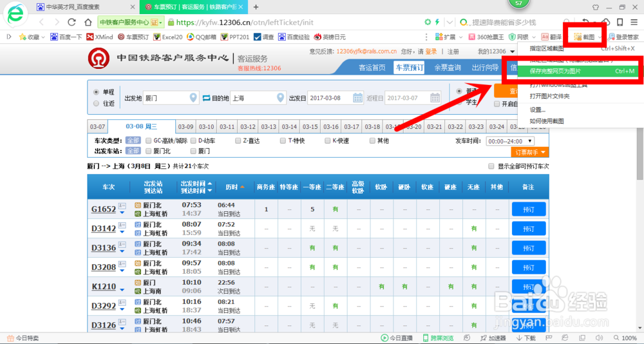Open the browser main menu hamburger icon
The width and height of the screenshot is (644, 344).
(x=634, y=22)
